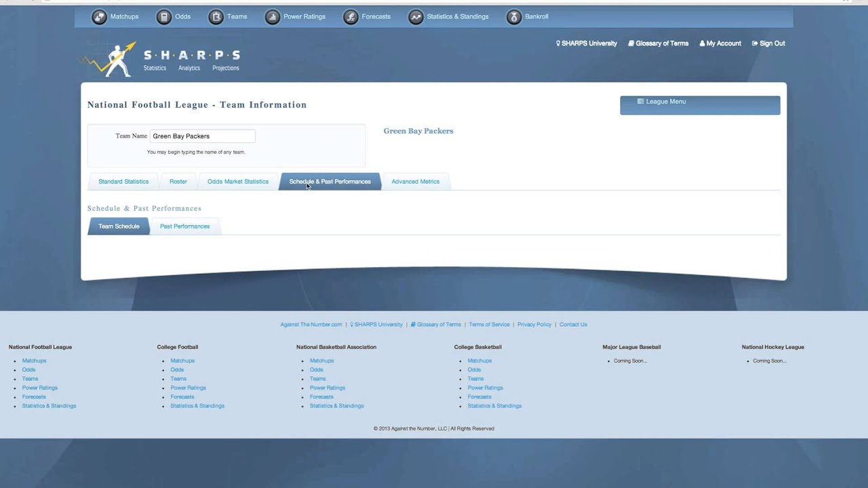Image resolution: width=868 pixels, height=488 pixels.
Task: Open College Basketball Odds footer link
Action: [474, 370]
